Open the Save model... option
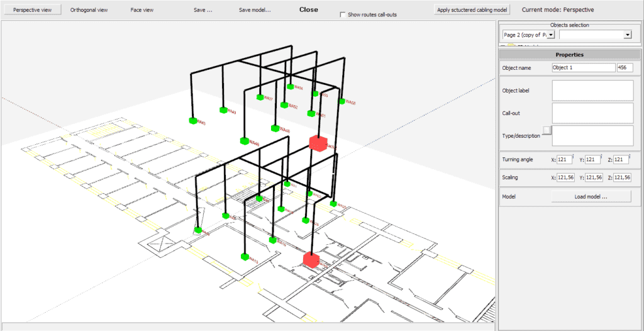Image resolution: width=644 pixels, height=331 pixels. pyautogui.click(x=255, y=10)
